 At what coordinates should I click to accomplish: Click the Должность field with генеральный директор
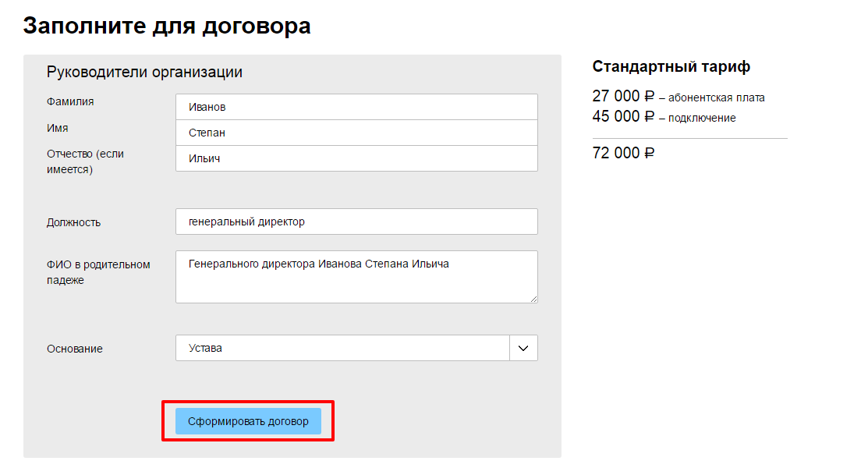(356, 222)
